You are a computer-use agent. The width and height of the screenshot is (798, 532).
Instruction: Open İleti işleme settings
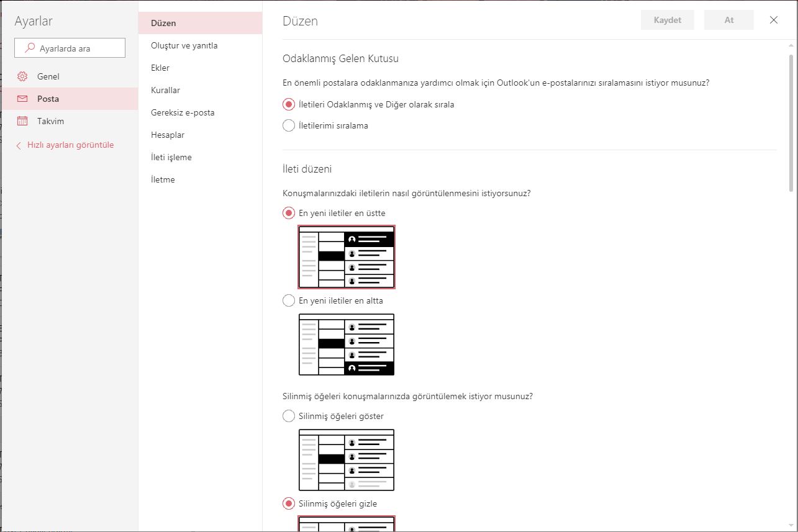[x=200, y=157]
